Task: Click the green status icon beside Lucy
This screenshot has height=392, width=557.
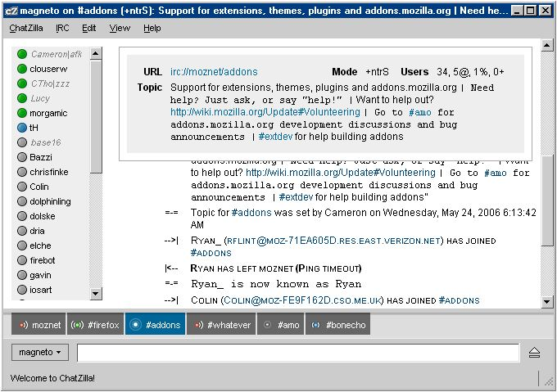Action: tap(22, 98)
